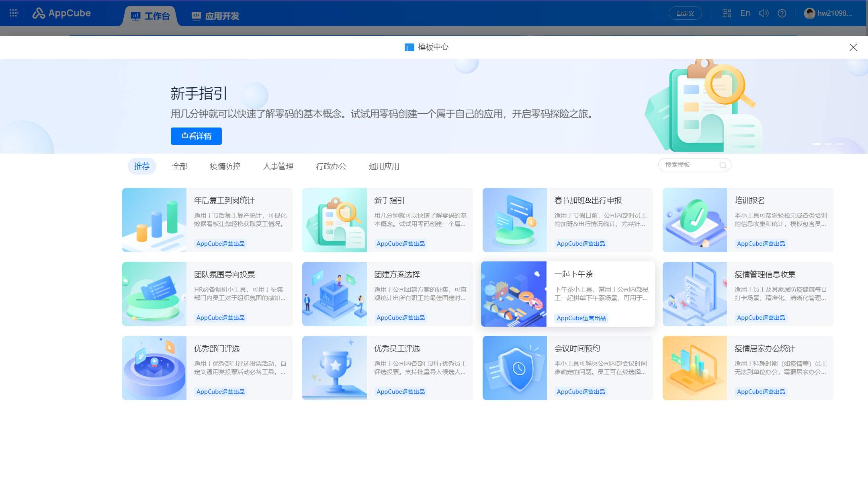Select the 推荐 category tab
868x500 pixels.
coord(142,166)
